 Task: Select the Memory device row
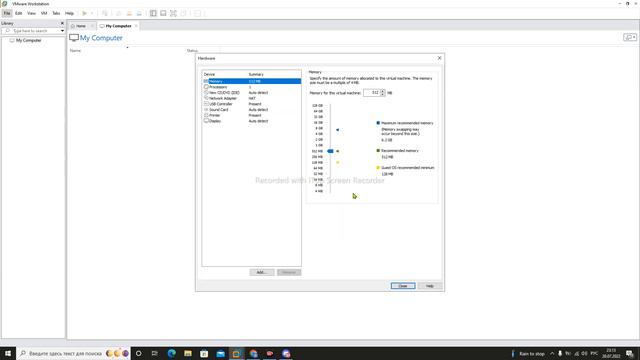coord(252,81)
